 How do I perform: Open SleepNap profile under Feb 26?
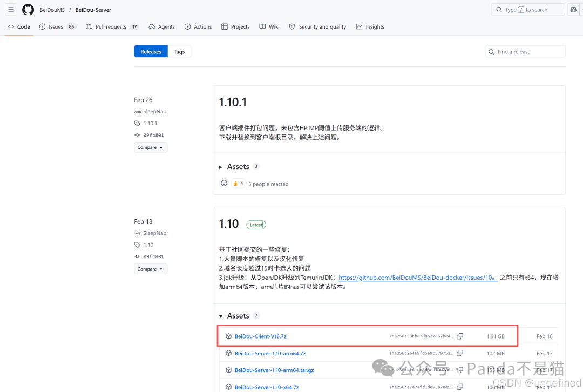point(155,112)
